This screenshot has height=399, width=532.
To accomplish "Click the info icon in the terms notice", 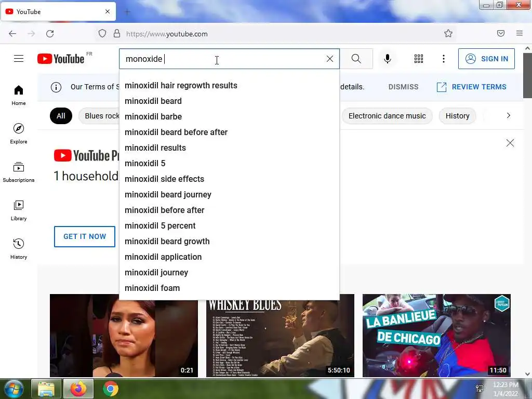I will (x=56, y=87).
